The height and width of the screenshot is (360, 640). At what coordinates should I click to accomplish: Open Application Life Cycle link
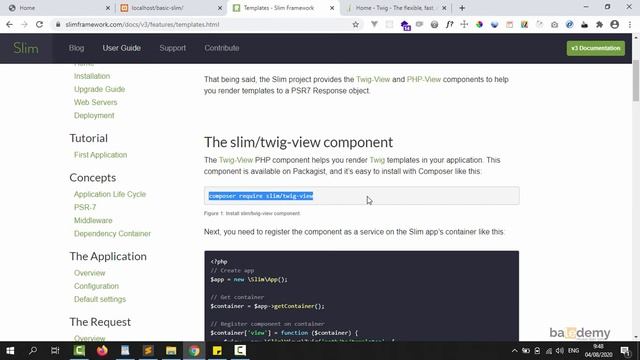click(110, 194)
